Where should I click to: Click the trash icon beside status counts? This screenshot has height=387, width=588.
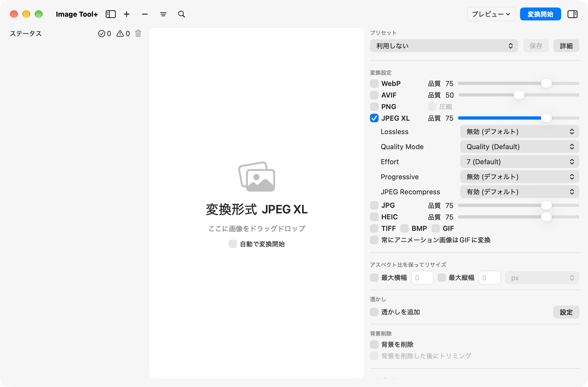click(x=138, y=33)
